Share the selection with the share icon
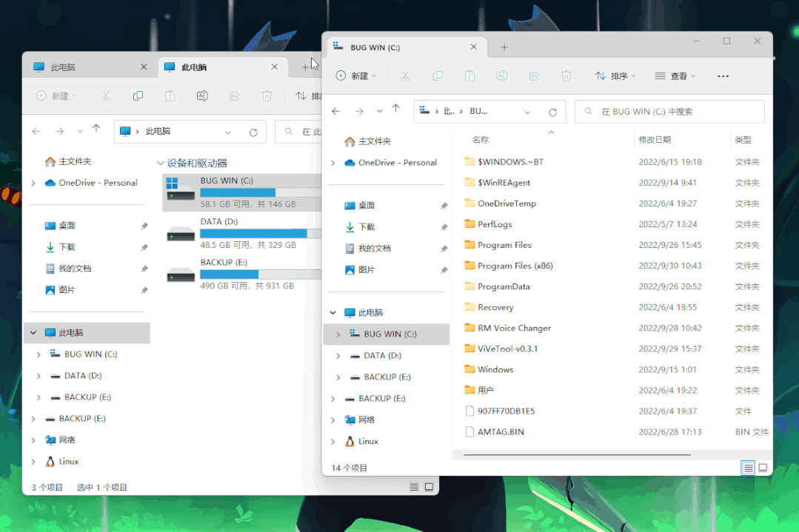This screenshot has width=799, height=532. [x=535, y=75]
